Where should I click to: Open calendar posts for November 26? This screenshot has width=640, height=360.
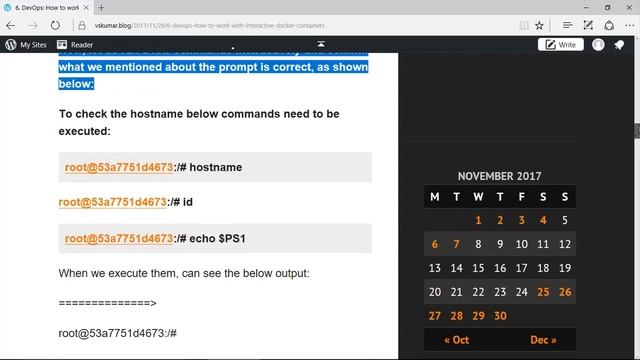coord(565,292)
